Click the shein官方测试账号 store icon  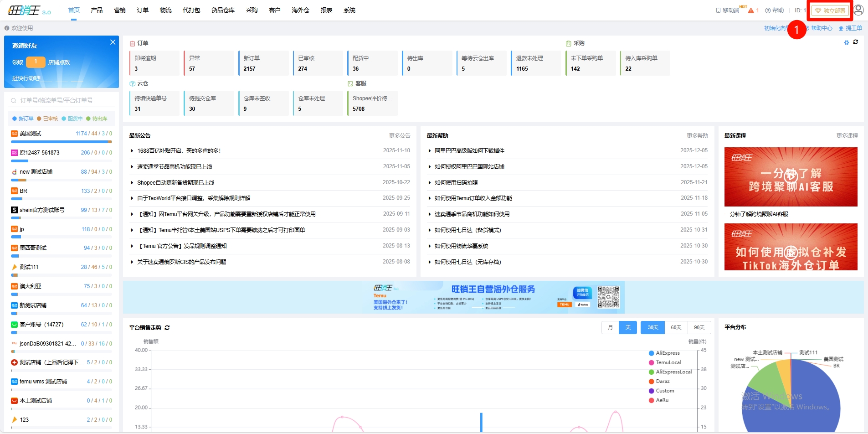(14, 210)
